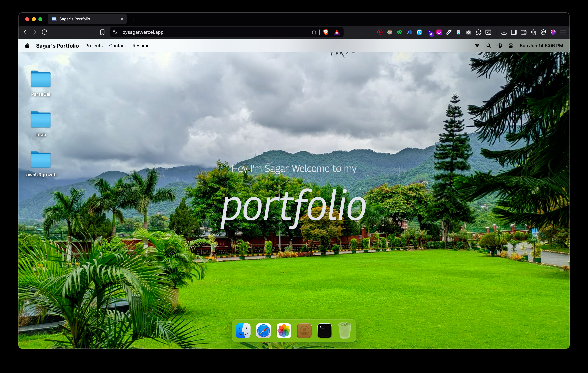Open the Intab folder on the desktop
The image size is (588, 373).
(x=41, y=124)
